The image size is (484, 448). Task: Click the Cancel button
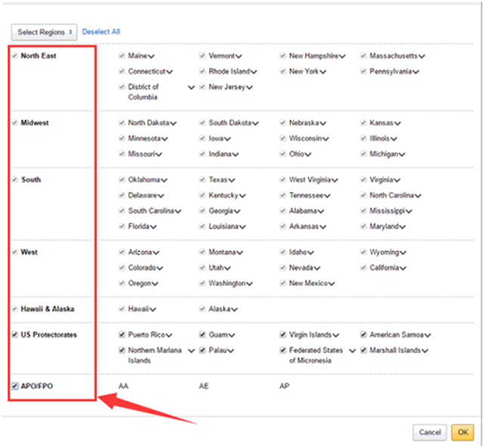[430, 432]
